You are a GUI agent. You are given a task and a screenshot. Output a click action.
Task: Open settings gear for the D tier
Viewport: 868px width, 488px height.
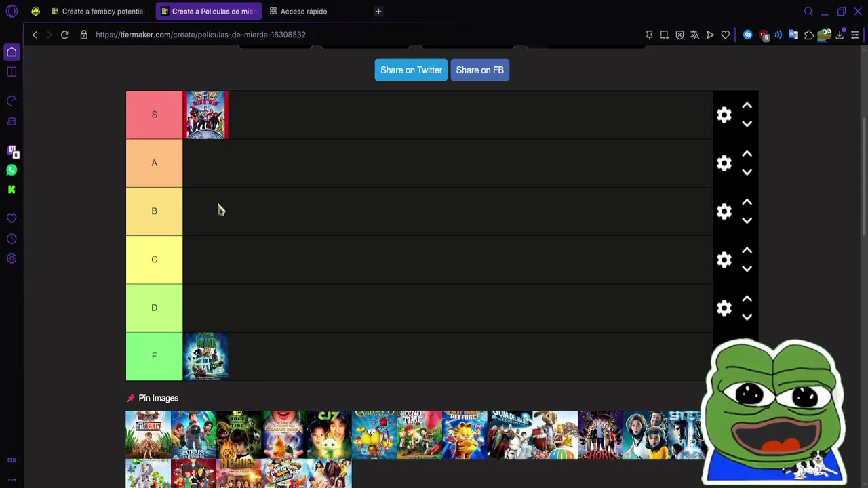coord(724,308)
